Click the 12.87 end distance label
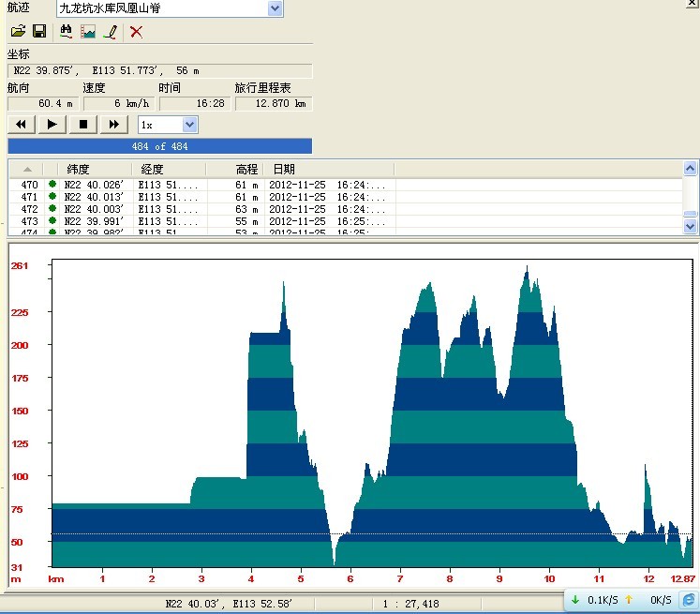 pyautogui.click(x=682, y=578)
